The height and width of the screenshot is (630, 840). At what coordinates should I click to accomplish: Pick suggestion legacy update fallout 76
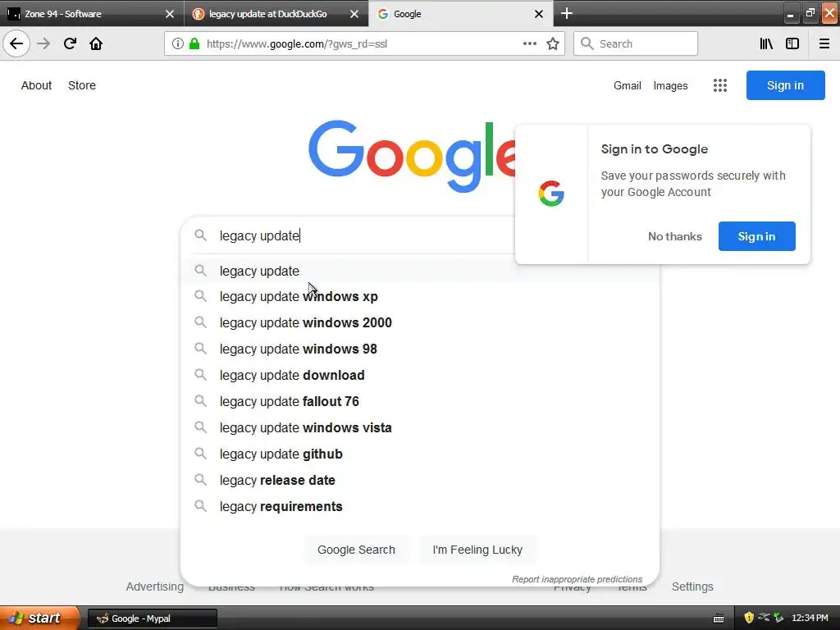[420, 401]
